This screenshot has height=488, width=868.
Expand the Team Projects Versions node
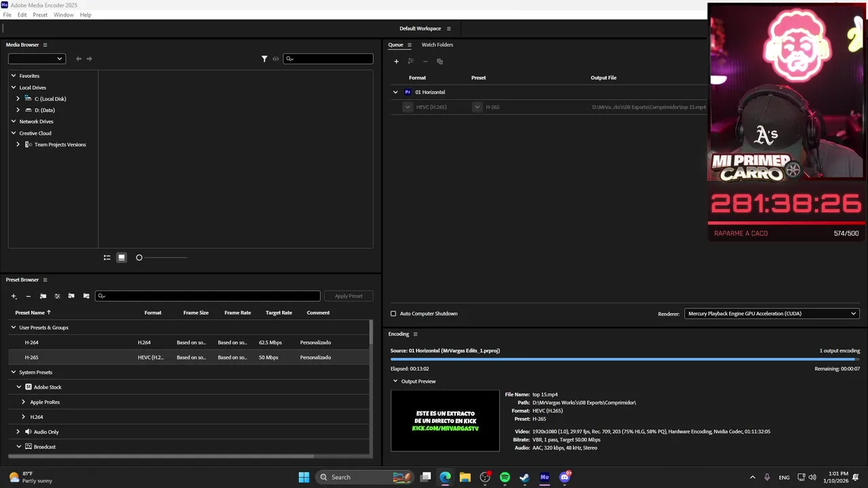click(18, 144)
